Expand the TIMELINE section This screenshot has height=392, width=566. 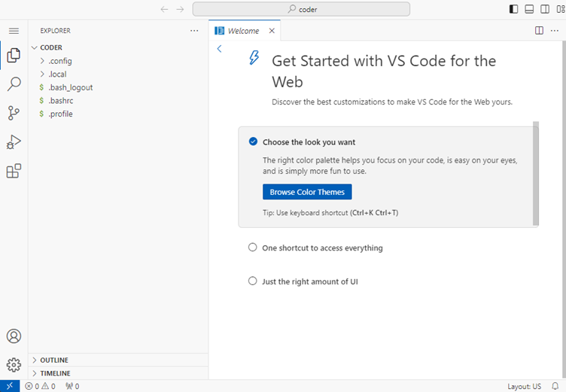point(118,373)
